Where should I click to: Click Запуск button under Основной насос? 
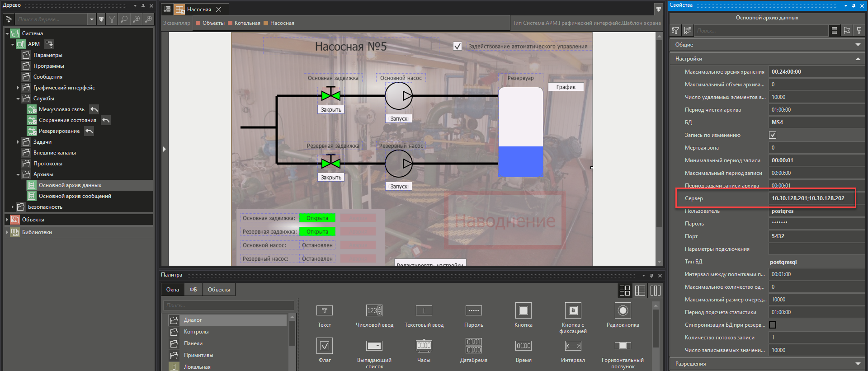[x=399, y=119]
